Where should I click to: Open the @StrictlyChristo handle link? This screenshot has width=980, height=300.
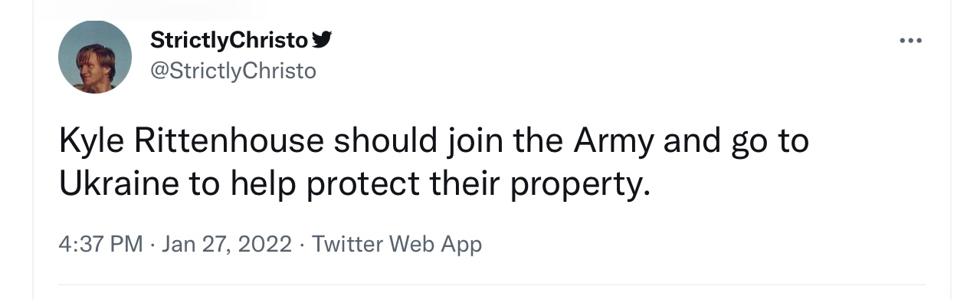(x=234, y=71)
